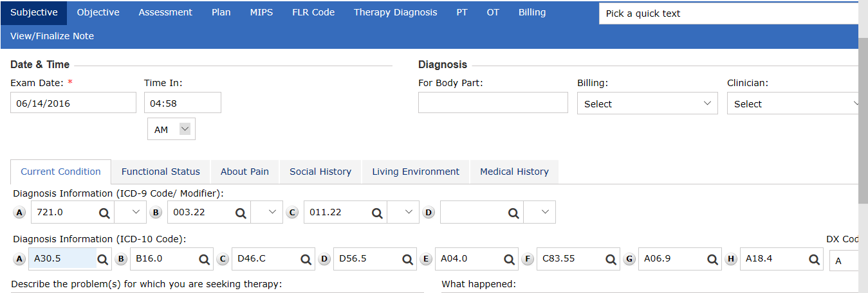Click the search icon for ICD-9 code 011.22
The height and width of the screenshot is (293, 868).
(377, 212)
